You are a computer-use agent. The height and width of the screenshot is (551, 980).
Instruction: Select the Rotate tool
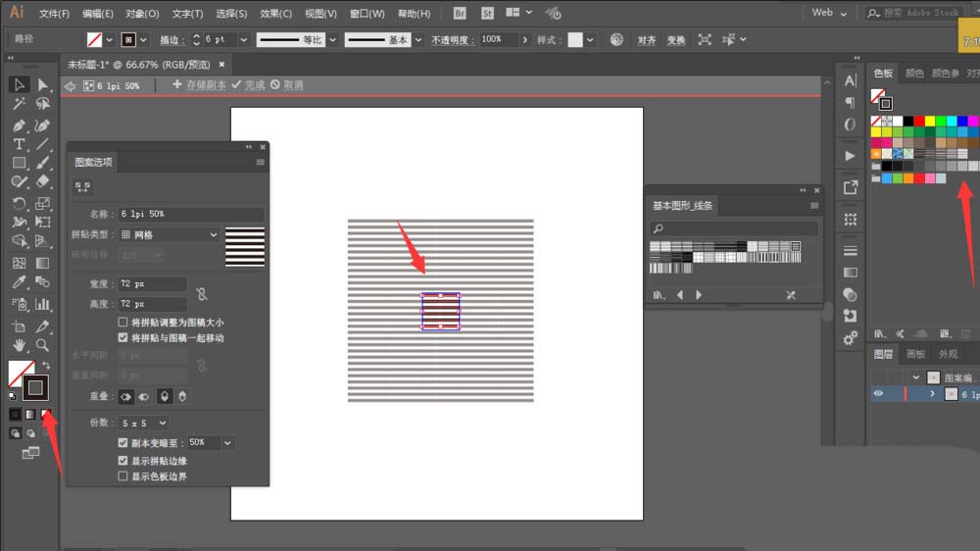point(19,203)
